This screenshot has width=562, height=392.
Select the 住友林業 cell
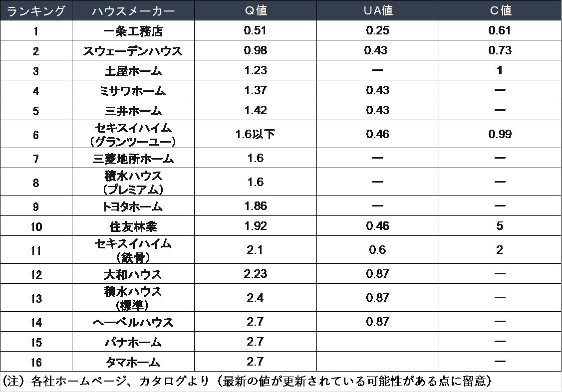133,226
